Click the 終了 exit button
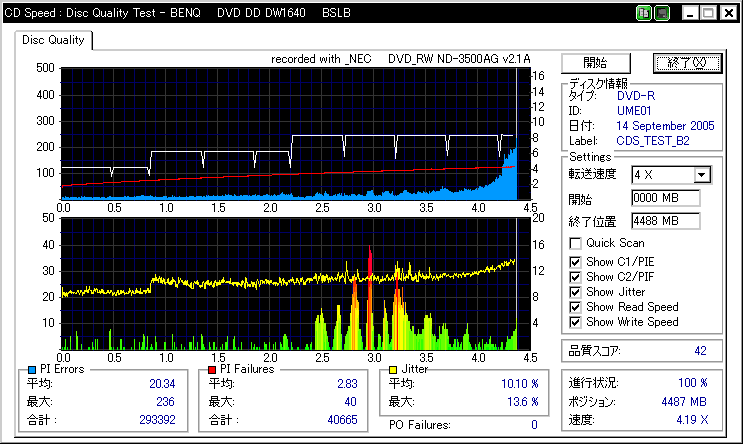This screenshot has width=743, height=444. [x=687, y=63]
